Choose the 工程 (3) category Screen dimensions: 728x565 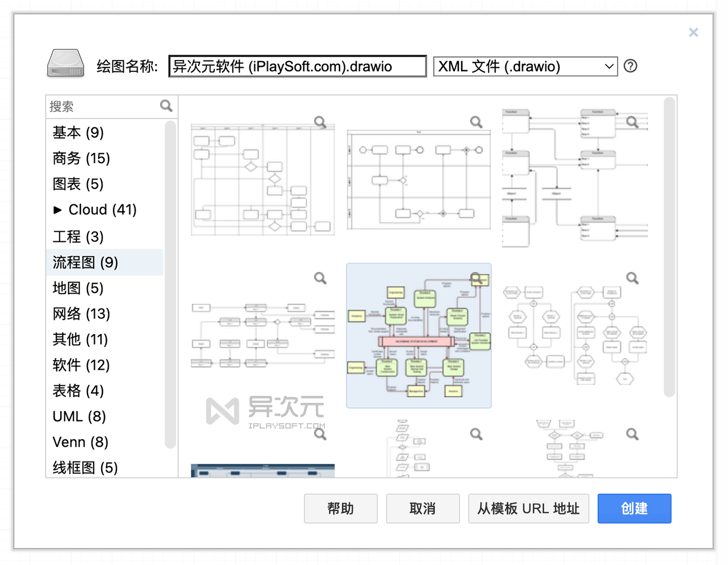pos(104,236)
